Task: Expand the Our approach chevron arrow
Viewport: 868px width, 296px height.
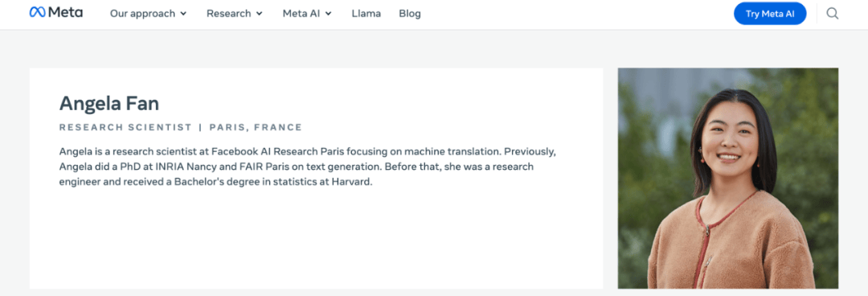Action: [x=183, y=14]
